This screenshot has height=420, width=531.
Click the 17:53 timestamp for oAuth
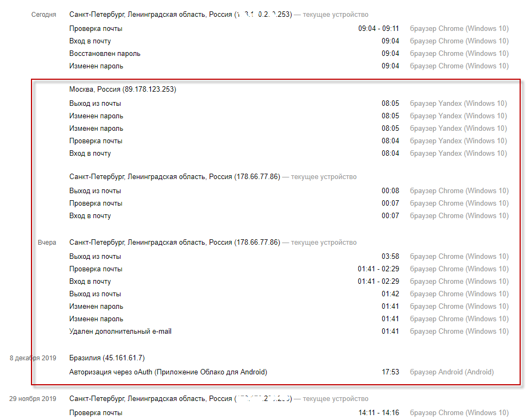390,372
